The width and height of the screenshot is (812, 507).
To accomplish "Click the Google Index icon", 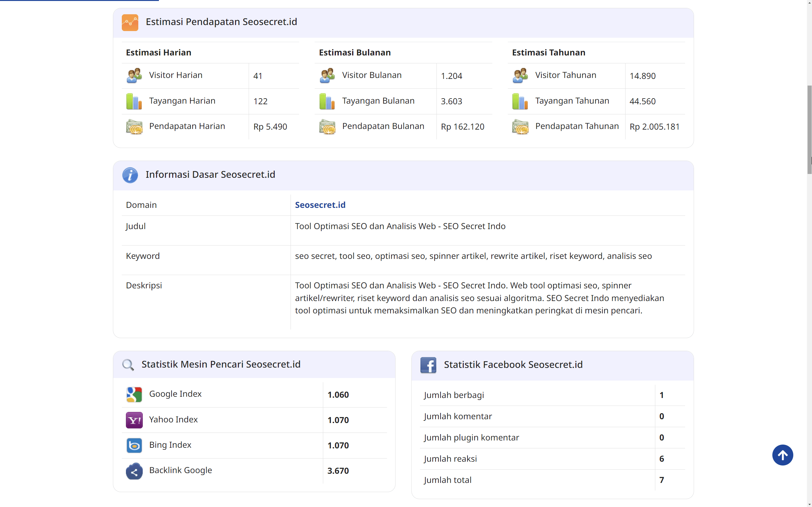I will (x=134, y=394).
